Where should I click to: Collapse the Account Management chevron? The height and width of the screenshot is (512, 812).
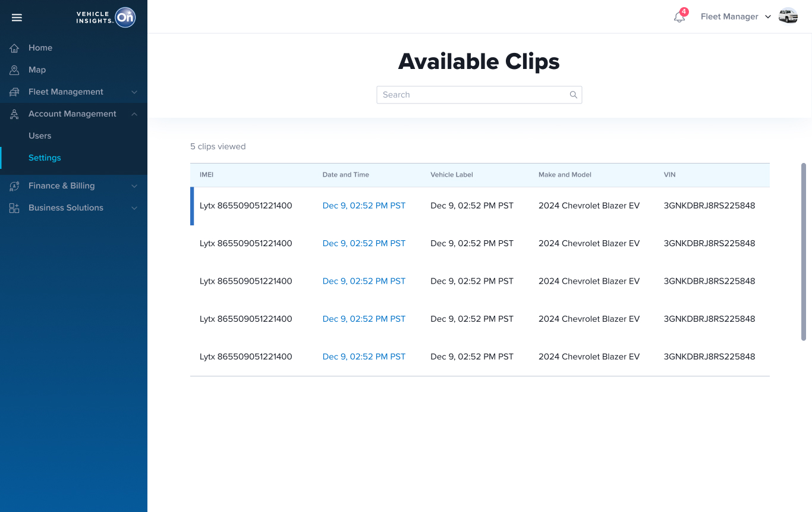(134, 114)
